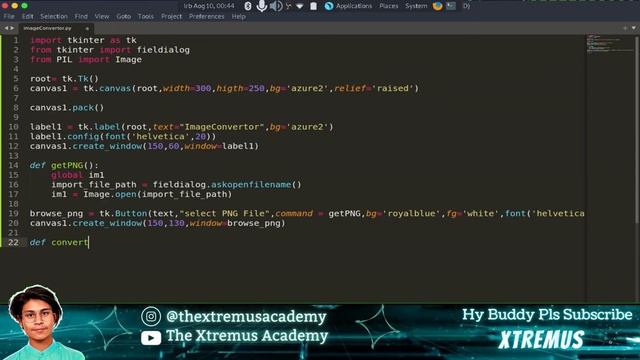Launch Firefox from the top panel

click(x=437, y=6)
